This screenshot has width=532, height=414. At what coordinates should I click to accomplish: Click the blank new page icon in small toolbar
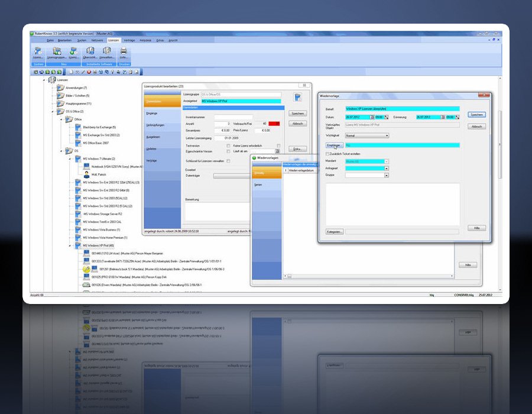71,72
